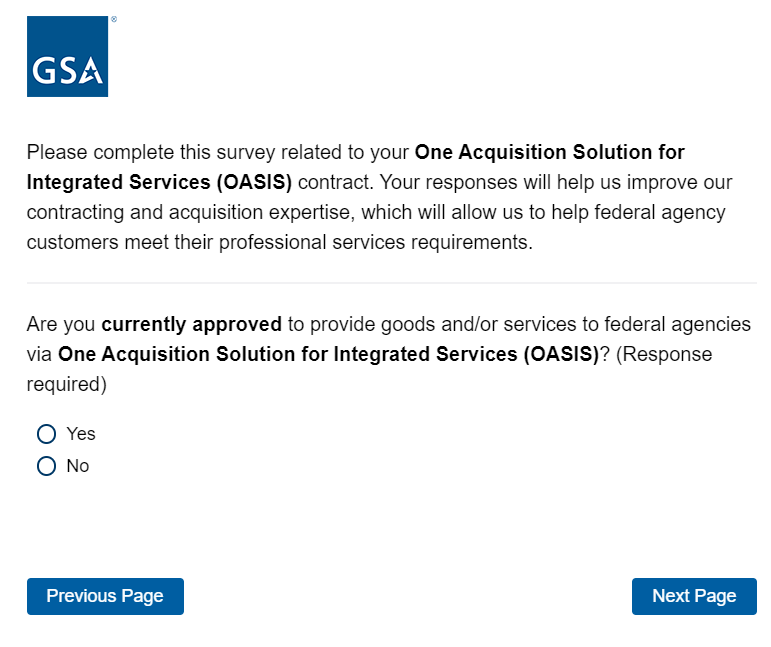Go to the Next Page
Screen dimensions: 771x647
click(694, 596)
